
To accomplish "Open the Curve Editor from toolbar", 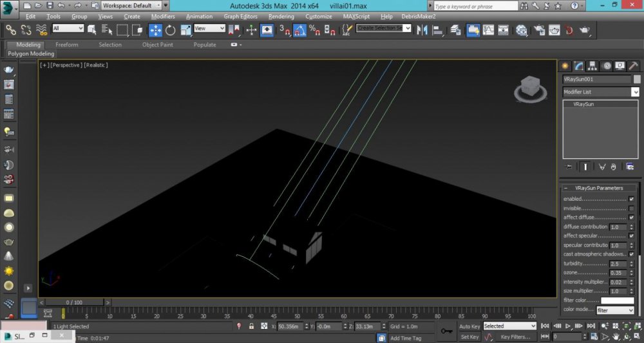I will [488, 30].
